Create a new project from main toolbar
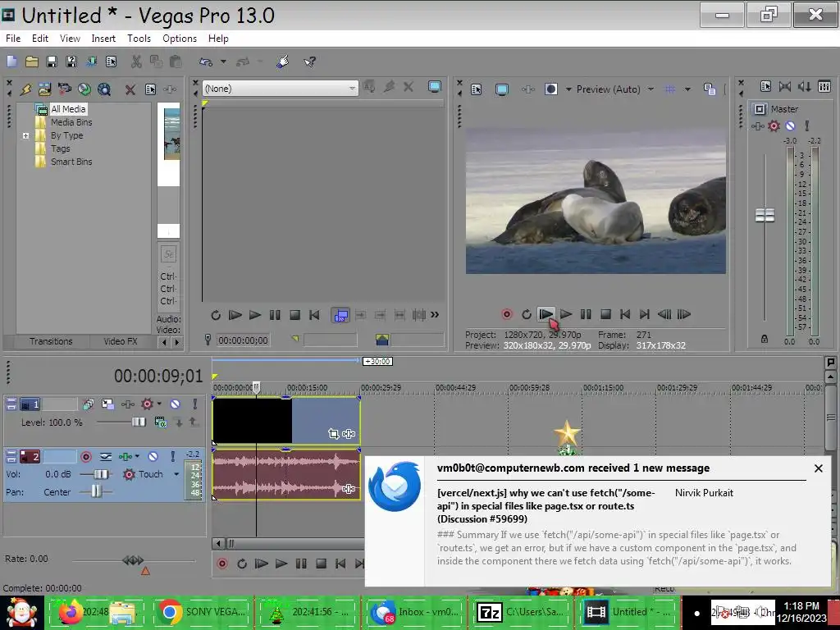This screenshot has width=840, height=630. coord(11,62)
